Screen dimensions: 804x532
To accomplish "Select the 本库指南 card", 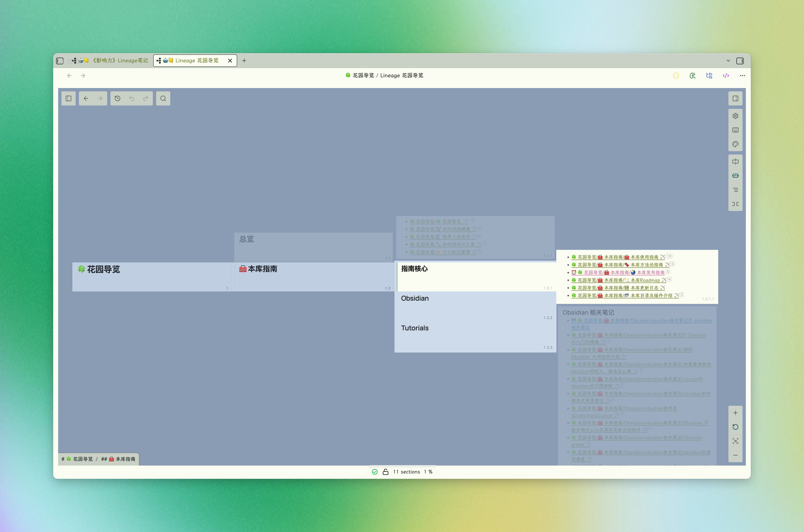I will pyautogui.click(x=314, y=277).
